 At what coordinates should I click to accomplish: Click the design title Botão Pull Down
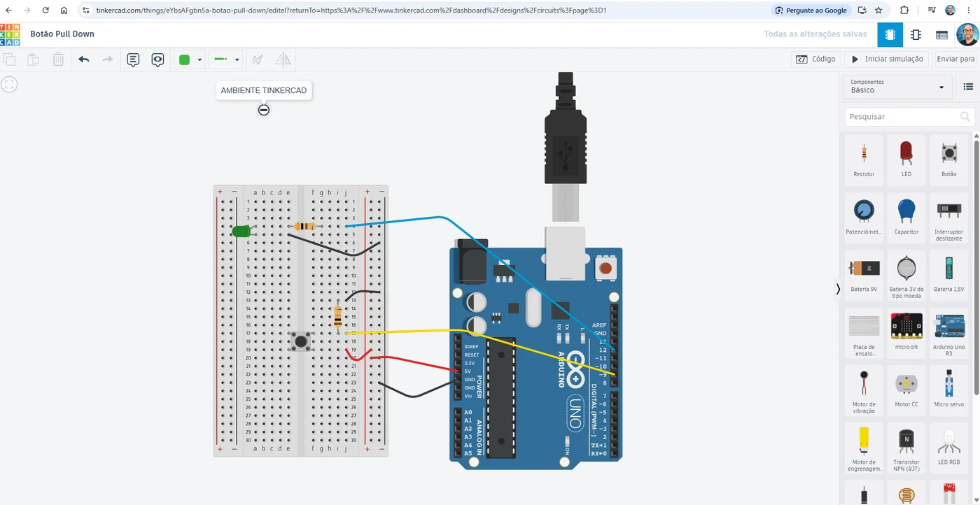click(x=62, y=34)
